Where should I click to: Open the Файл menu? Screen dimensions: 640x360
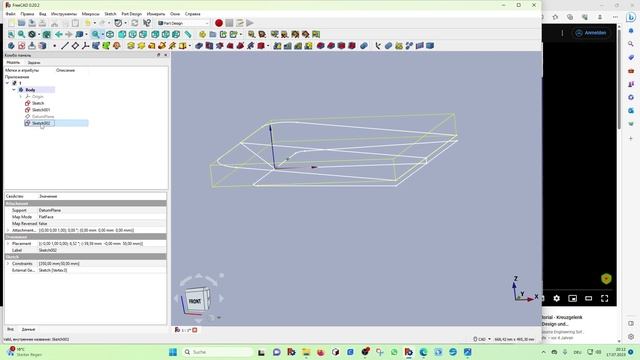click(11, 14)
